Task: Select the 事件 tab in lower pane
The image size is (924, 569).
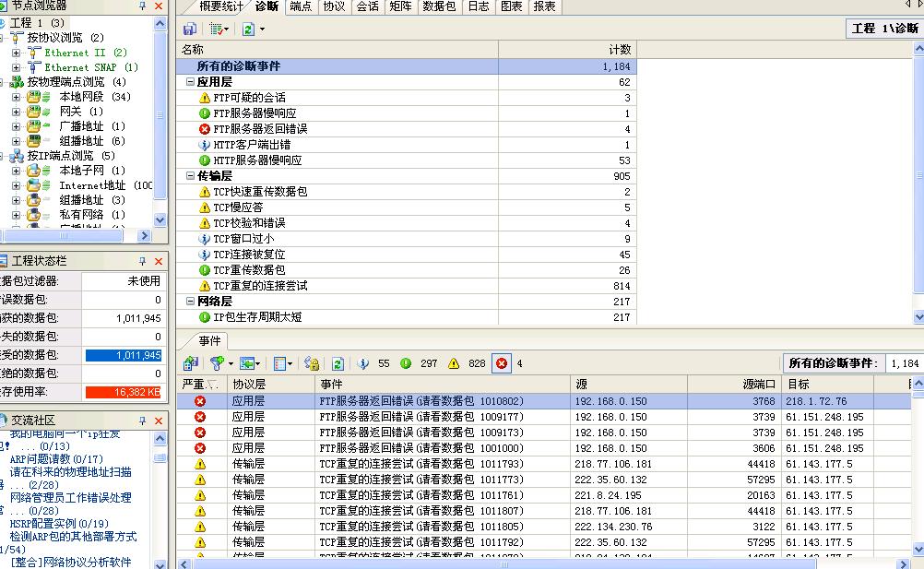Action: [209, 341]
